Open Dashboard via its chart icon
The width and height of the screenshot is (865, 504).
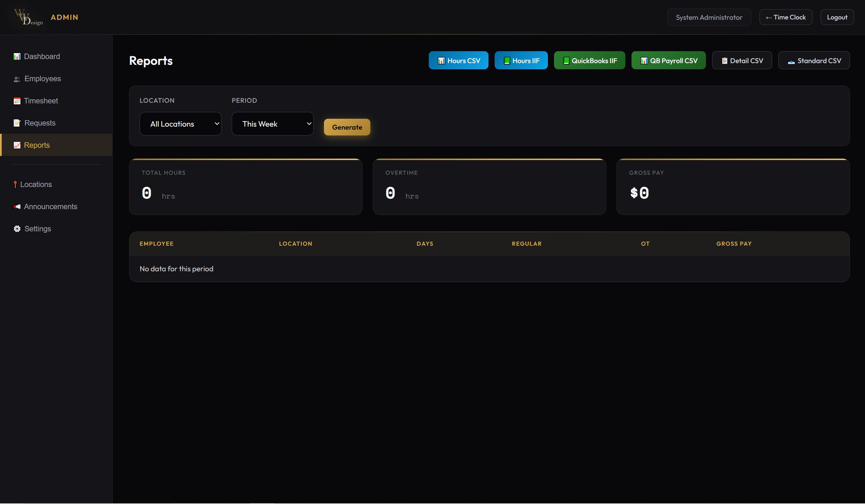tap(17, 57)
